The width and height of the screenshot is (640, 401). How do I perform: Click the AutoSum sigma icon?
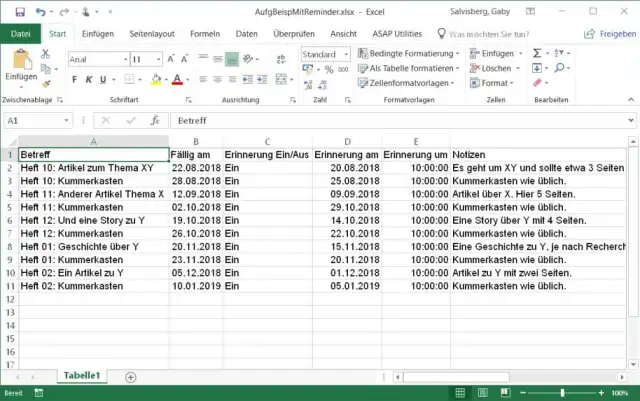537,53
